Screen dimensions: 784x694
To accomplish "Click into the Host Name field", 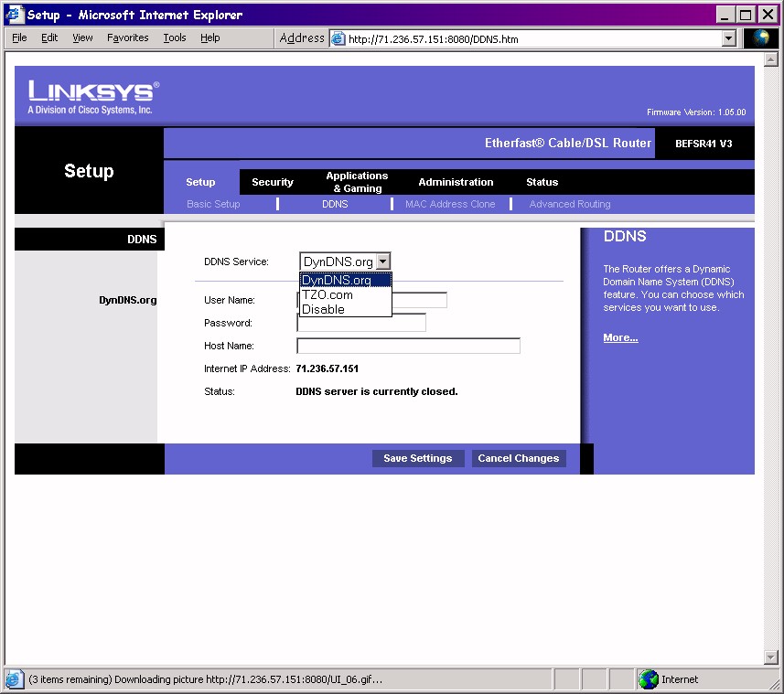I will (408, 346).
